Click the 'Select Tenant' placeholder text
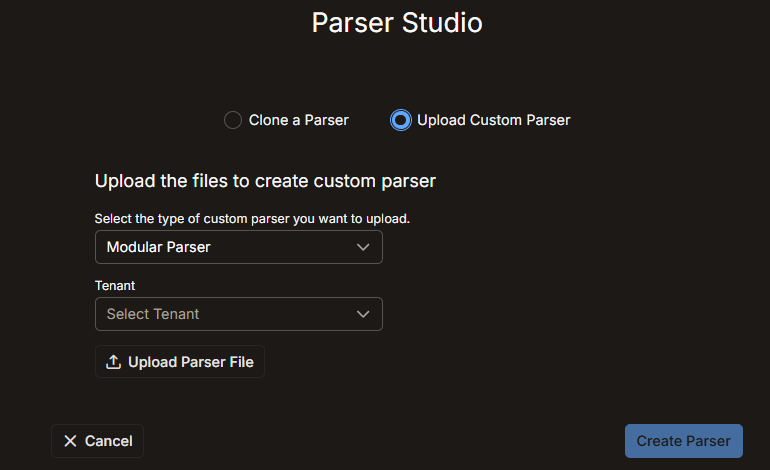 coord(153,314)
